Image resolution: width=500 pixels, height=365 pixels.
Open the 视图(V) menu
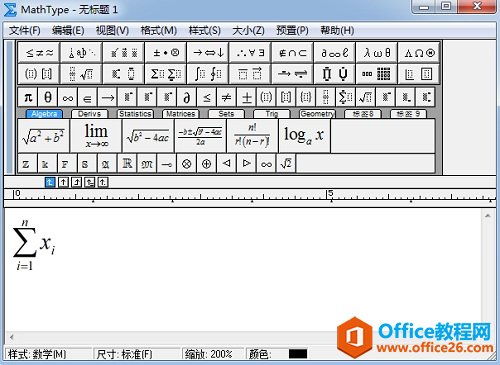[112, 31]
